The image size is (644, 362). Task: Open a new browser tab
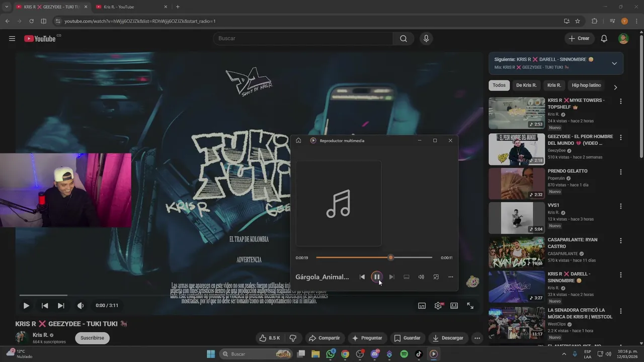[x=178, y=7]
